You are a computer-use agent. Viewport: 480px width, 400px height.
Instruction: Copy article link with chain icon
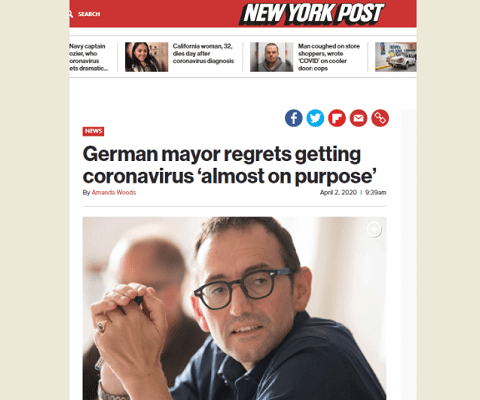pos(380,118)
